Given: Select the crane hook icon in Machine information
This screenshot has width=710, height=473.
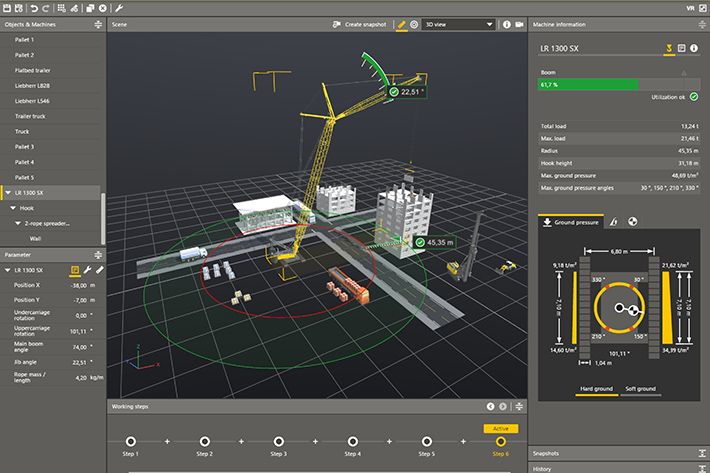Looking at the screenshot, I should click(668, 48).
